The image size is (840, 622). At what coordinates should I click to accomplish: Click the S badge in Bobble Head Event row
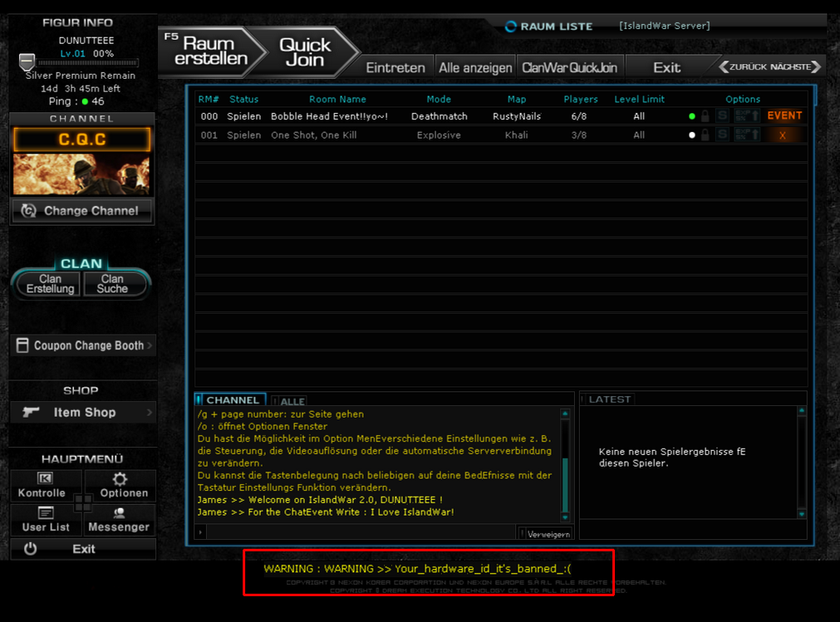(x=722, y=115)
